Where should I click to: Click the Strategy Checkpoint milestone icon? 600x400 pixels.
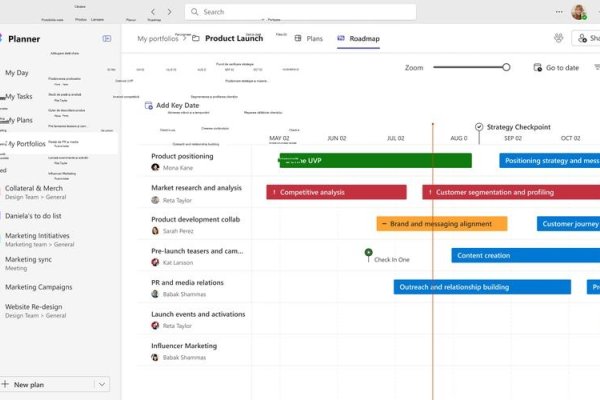pos(479,127)
